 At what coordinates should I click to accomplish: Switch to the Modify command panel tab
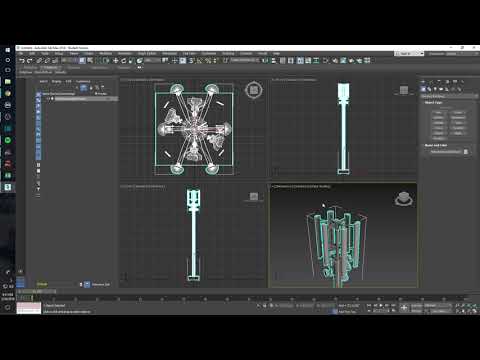(x=431, y=82)
